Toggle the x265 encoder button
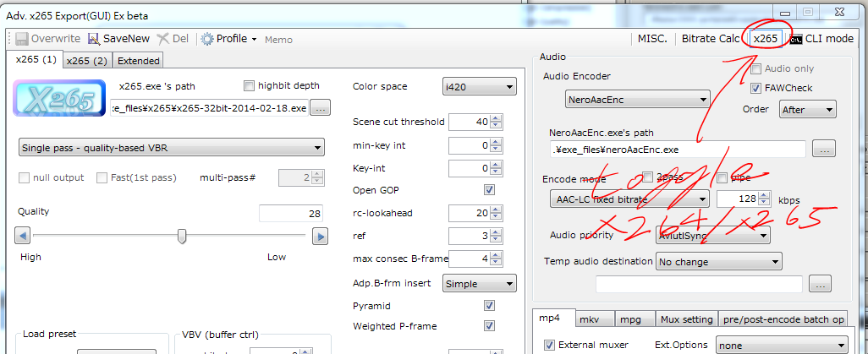 (x=766, y=39)
